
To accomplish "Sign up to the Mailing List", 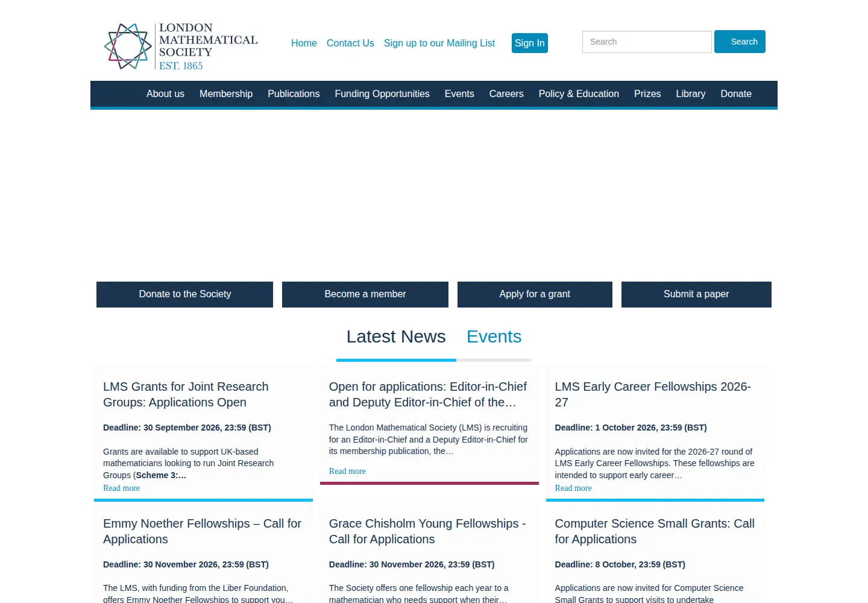I will 439,43.
